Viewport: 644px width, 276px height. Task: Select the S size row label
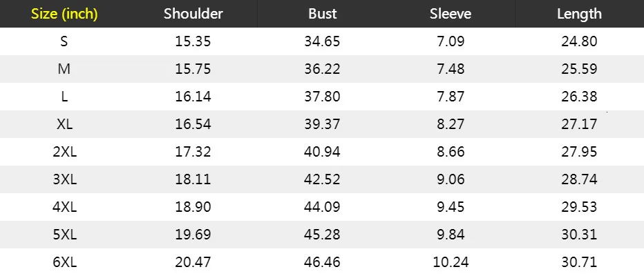point(64,41)
